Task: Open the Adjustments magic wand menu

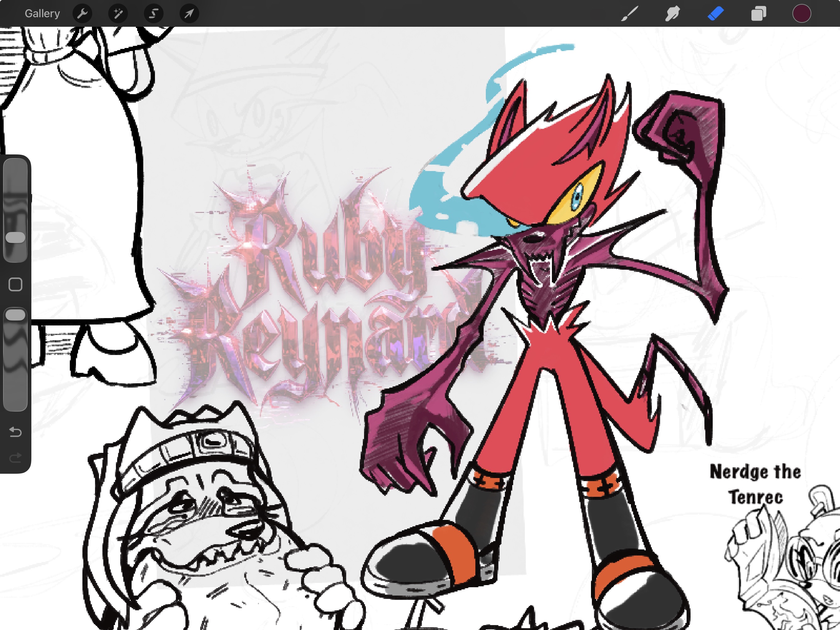Action: coord(118,14)
